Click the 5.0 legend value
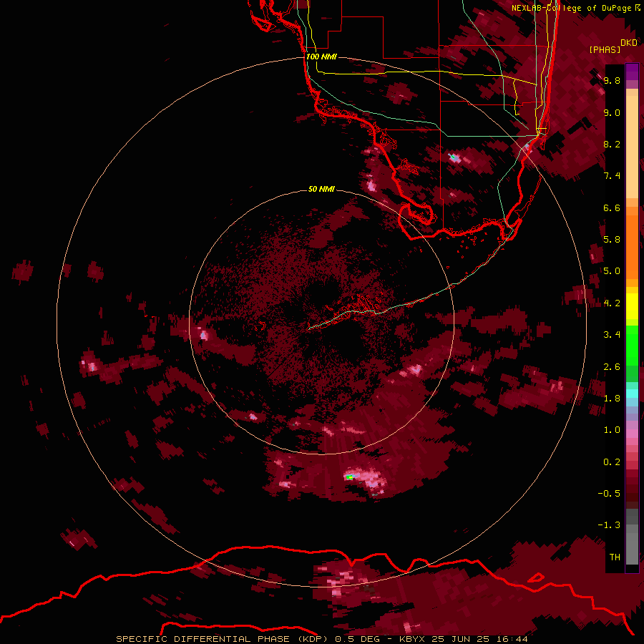Screen dimensions: 644x644 (x=612, y=271)
